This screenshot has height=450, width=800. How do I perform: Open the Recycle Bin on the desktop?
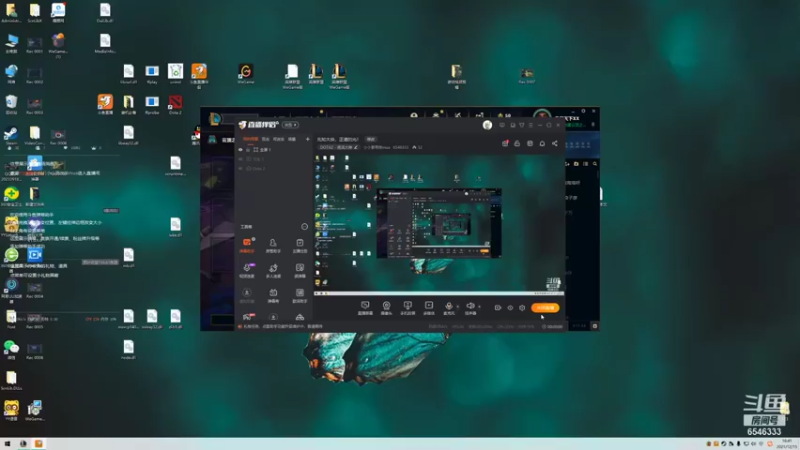(11, 104)
